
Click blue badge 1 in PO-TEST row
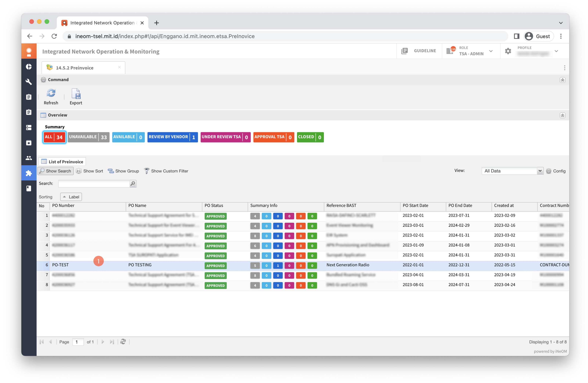[x=278, y=266]
